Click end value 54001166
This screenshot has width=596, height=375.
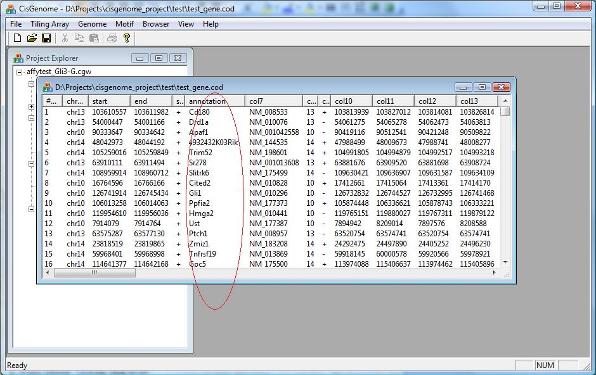click(x=149, y=122)
